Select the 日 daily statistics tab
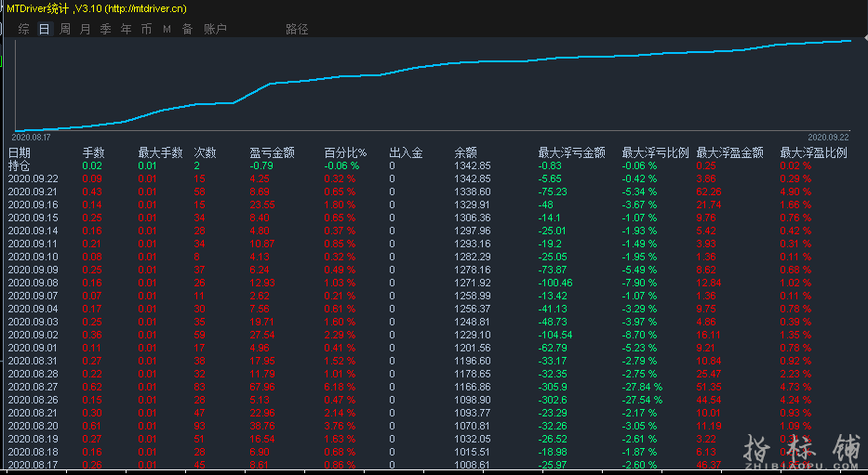The height and width of the screenshot is (475, 868). [x=44, y=29]
